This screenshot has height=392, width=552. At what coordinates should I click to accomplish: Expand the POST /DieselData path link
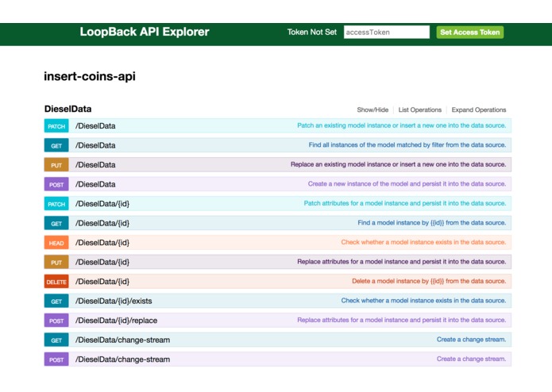pyautogui.click(x=95, y=184)
